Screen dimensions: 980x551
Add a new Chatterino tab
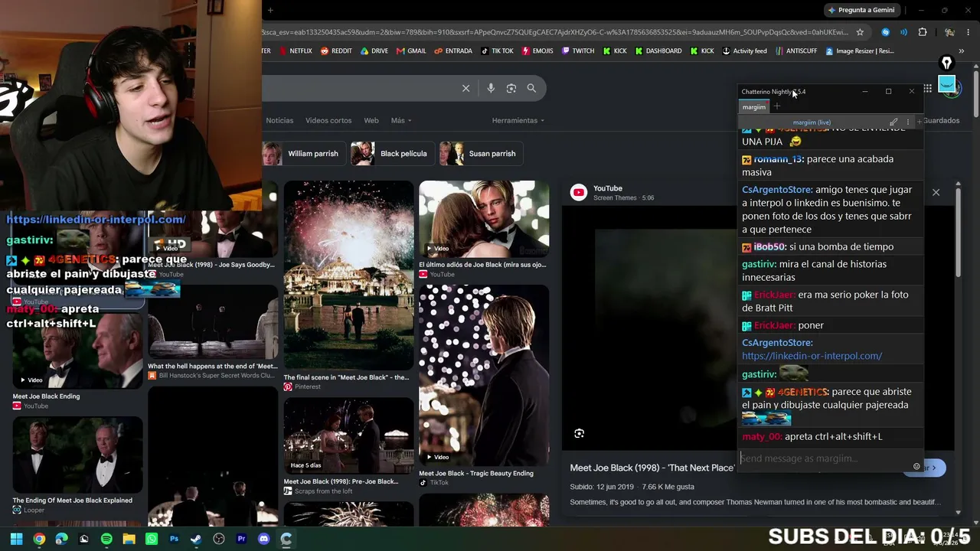click(777, 107)
